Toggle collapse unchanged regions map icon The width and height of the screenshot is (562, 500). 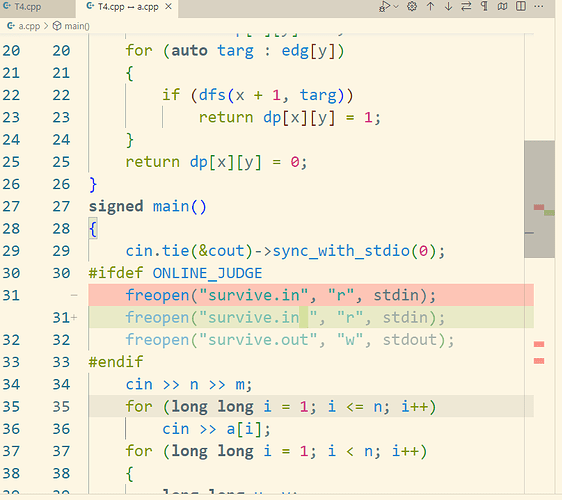pyautogui.click(x=503, y=6)
